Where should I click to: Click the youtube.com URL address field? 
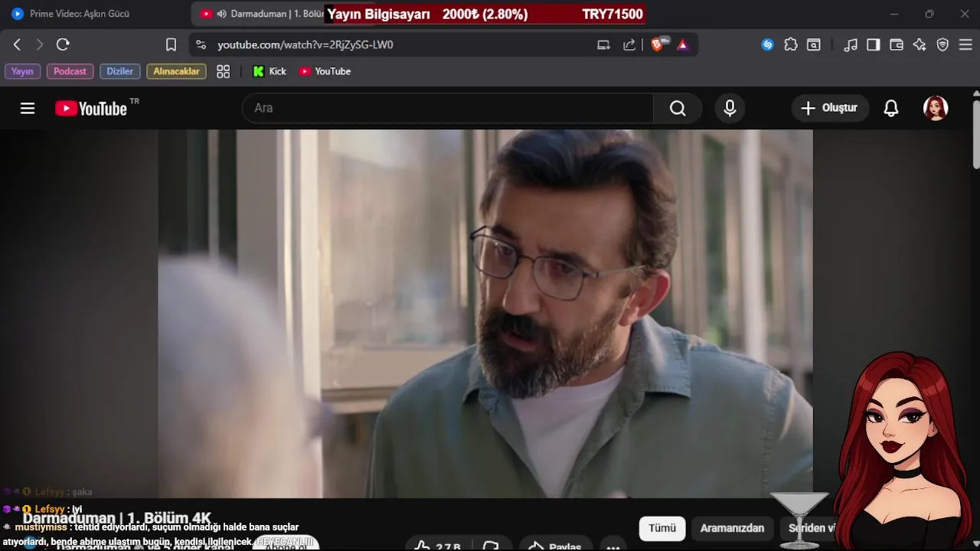click(305, 44)
